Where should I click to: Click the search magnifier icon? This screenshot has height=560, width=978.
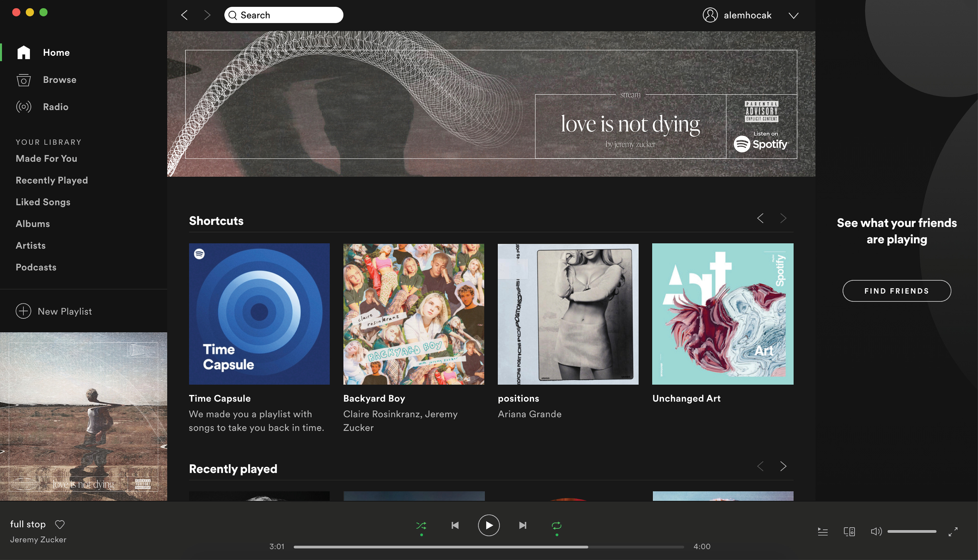(232, 15)
